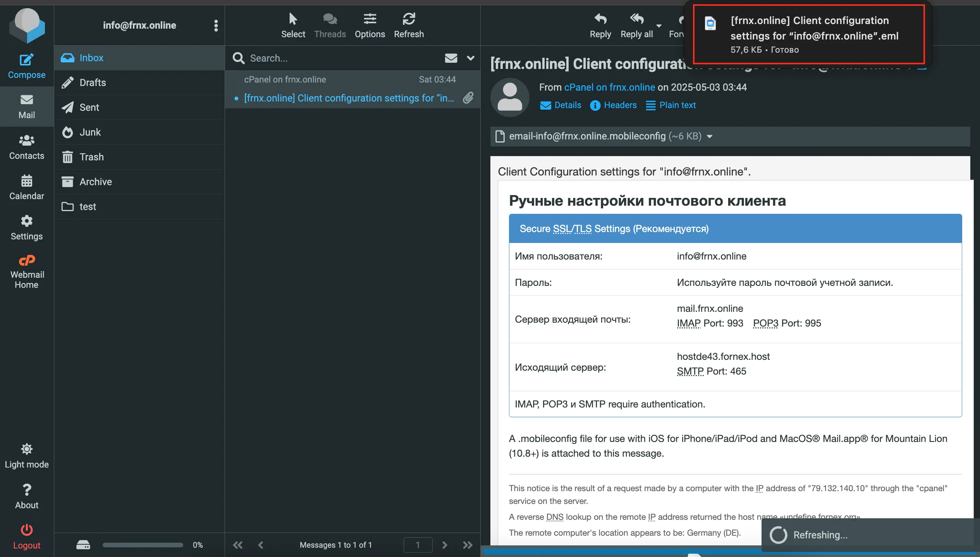This screenshot has height=557, width=980.
Task: Toggle unread filter envelope in search bar
Action: click(451, 58)
